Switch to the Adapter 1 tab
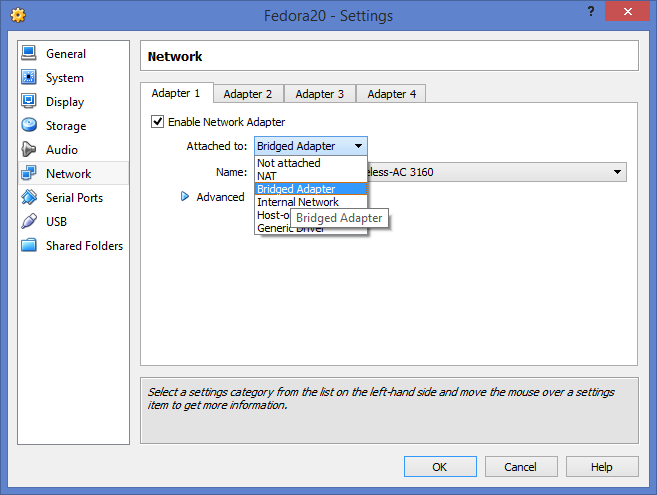 [176, 93]
